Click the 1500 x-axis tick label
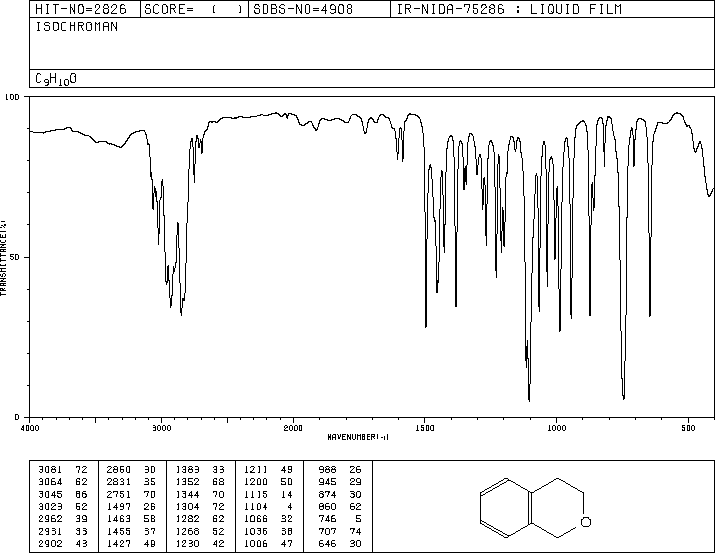This screenshot has height=553, width=715. [x=425, y=428]
